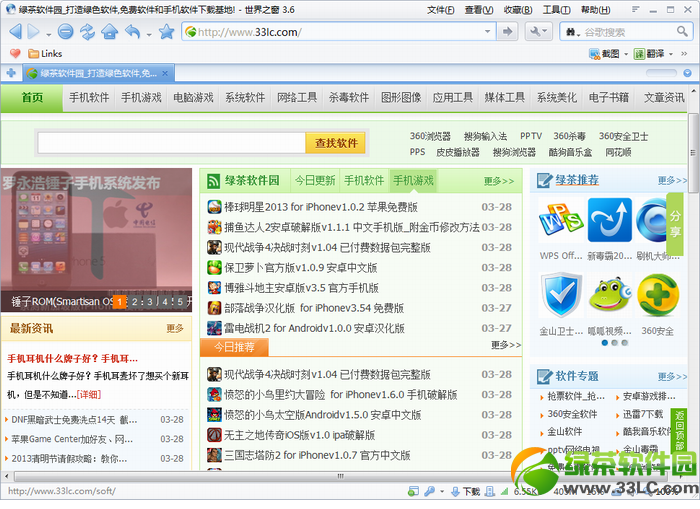Image resolution: width=700 pixels, height=509 pixels.
Task: Open the wrench tools dropdown arrow
Action: coord(546,32)
